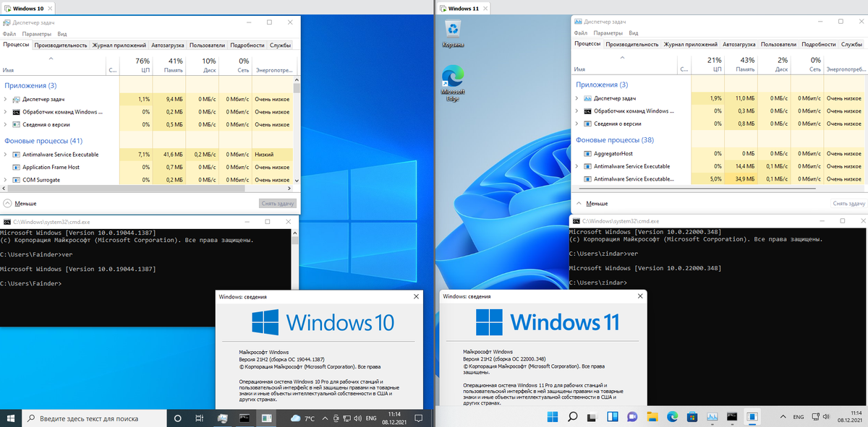Launch the Chat icon on the Windows 11 taskbar
This screenshot has height=427, width=868.
point(631,417)
